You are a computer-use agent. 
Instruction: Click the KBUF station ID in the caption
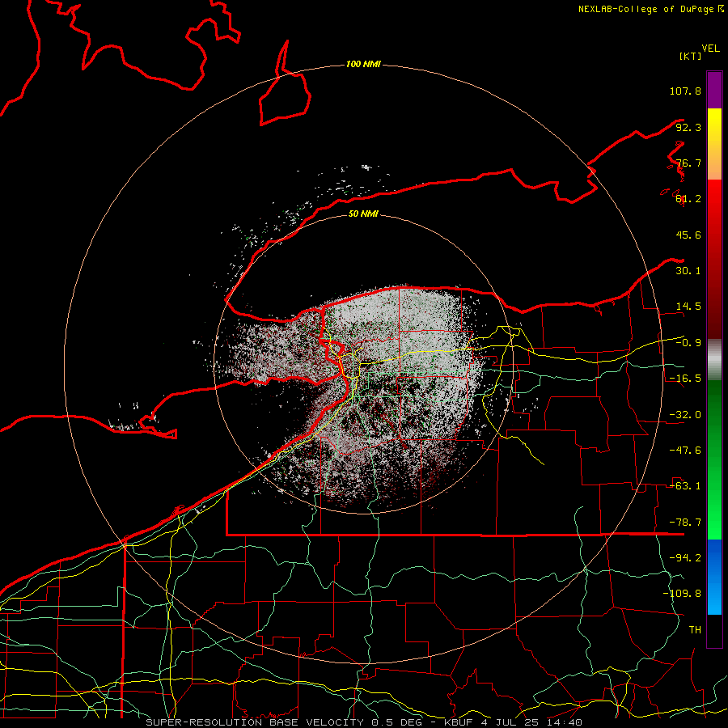pos(459,722)
